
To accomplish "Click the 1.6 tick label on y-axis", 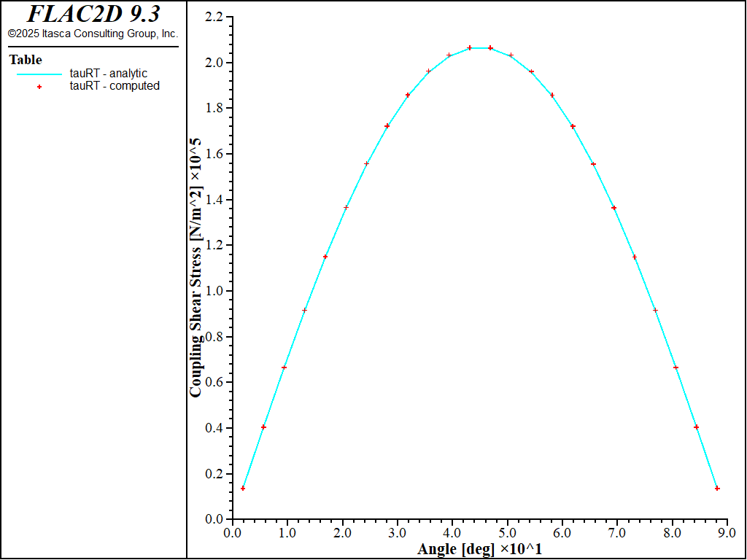I will coord(214,154).
